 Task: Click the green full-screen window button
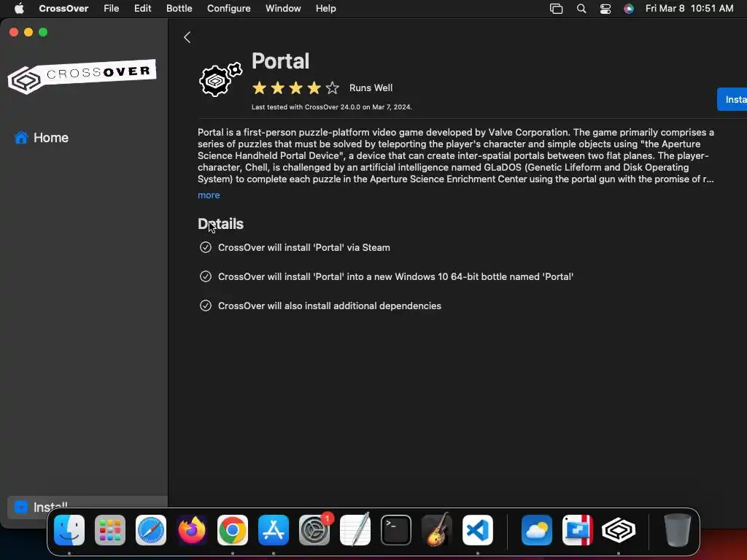43,32
